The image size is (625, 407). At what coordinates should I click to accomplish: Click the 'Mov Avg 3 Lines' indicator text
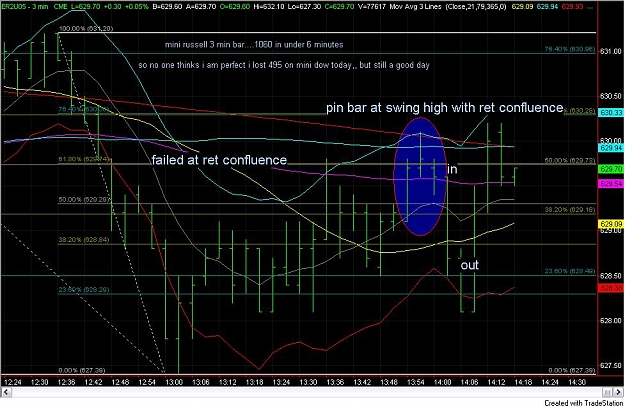(x=415, y=6)
